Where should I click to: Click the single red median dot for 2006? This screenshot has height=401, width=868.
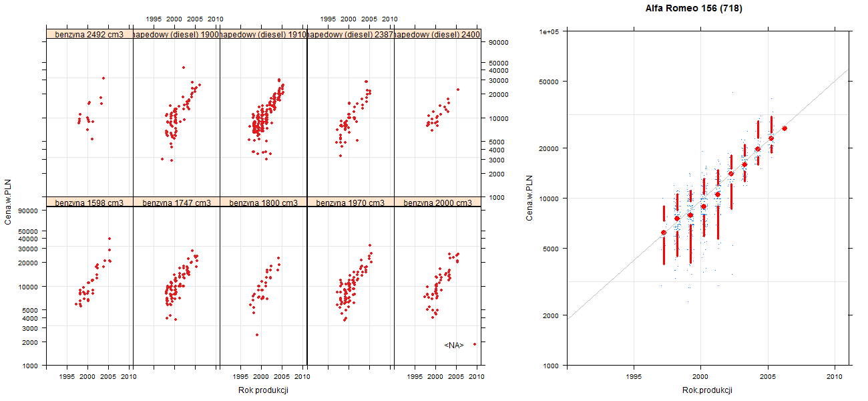785,128
